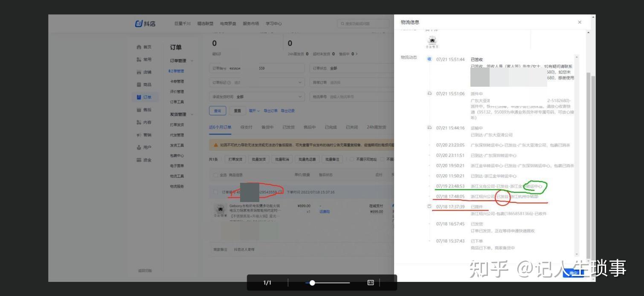Open 店铺 shop section in sidebar
Image resolution: width=644 pixels, height=296 pixels.
click(144, 72)
